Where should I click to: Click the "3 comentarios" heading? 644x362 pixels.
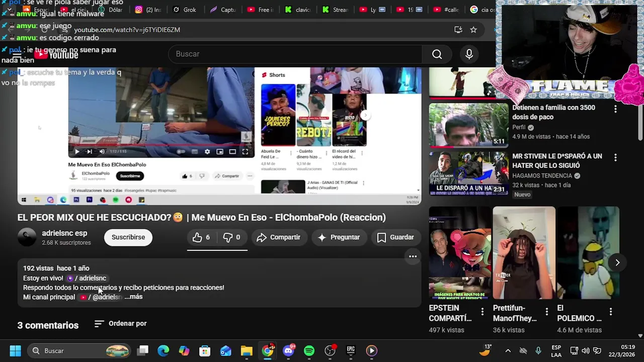[x=48, y=325]
